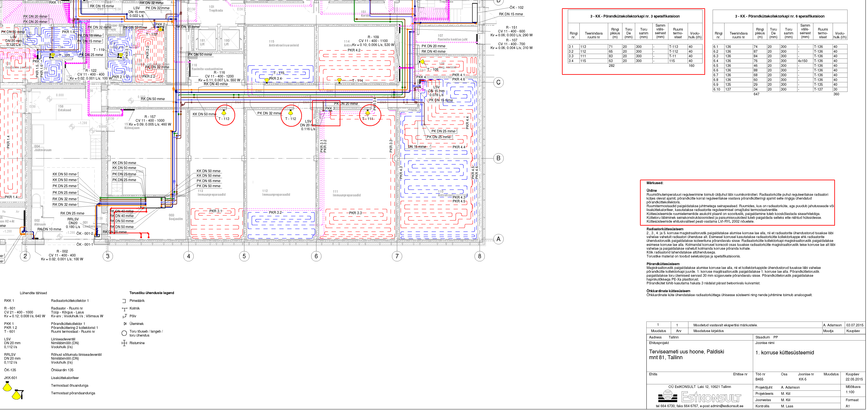Click the Ristumine crossing symbol in legend
Viewport: 868px width, 411px height.
click(124, 343)
